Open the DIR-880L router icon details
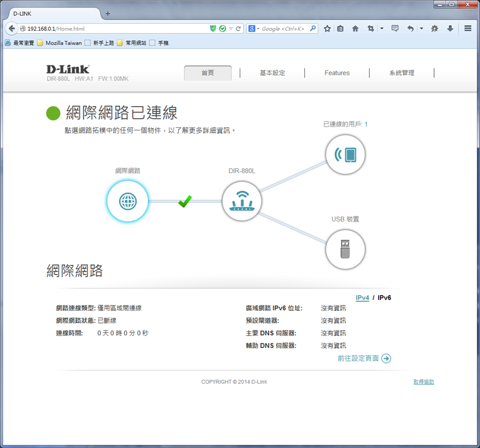The width and height of the screenshot is (480, 448). click(x=242, y=201)
